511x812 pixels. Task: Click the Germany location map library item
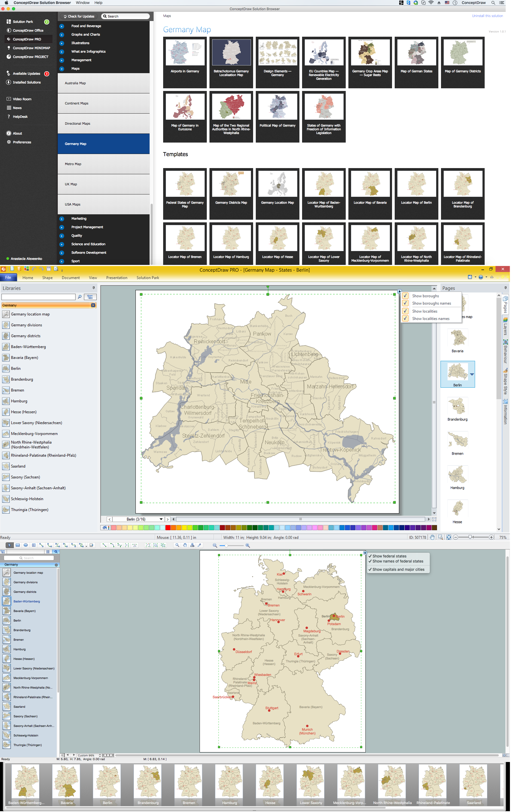30,314
